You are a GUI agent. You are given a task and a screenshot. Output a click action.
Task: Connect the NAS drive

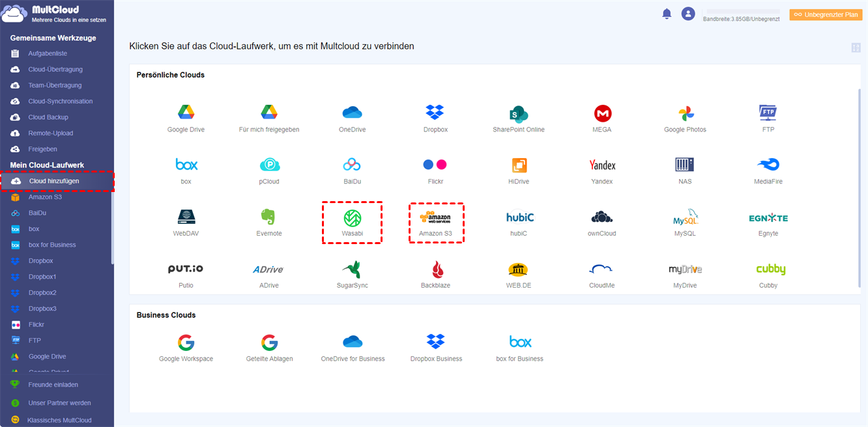(685, 165)
